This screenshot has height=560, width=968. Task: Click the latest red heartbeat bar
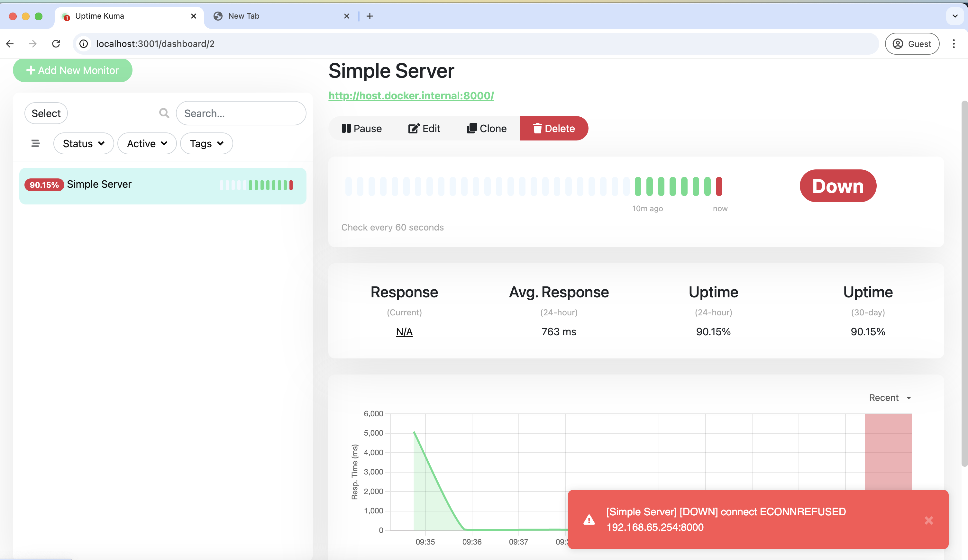pyautogui.click(x=719, y=185)
